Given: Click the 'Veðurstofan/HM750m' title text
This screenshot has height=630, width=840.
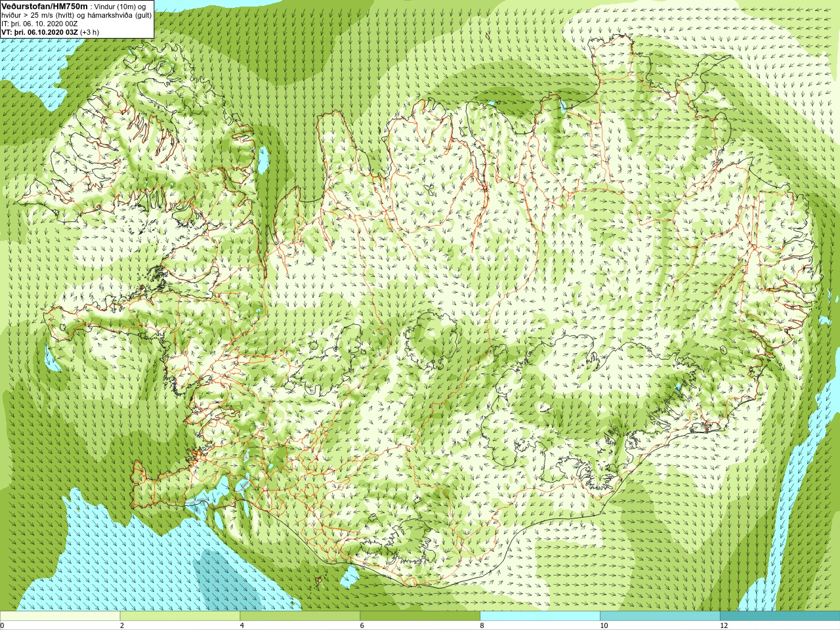Looking at the screenshot, I should tap(45, 6).
